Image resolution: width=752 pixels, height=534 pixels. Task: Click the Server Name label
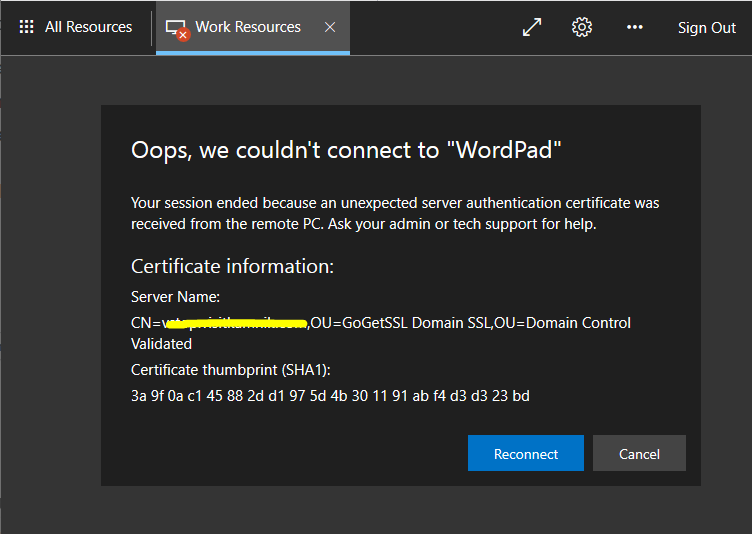tap(175, 297)
